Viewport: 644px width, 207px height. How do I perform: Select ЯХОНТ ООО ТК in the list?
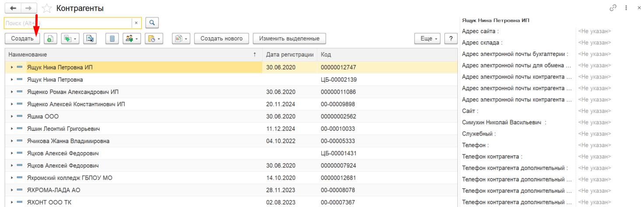coord(49,203)
